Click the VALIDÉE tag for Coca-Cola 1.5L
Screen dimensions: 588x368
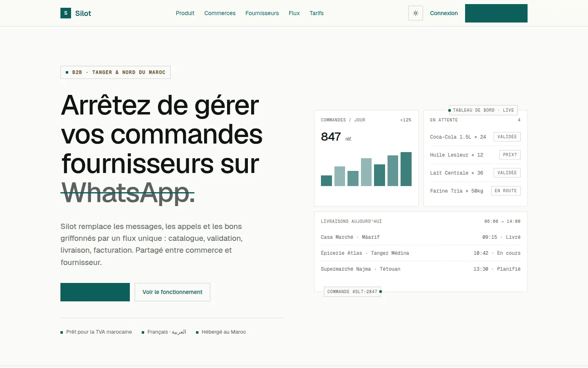507,137
